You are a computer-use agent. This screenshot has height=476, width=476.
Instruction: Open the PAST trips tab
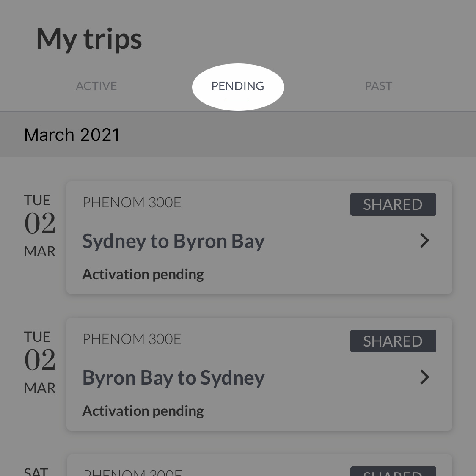pyautogui.click(x=378, y=86)
